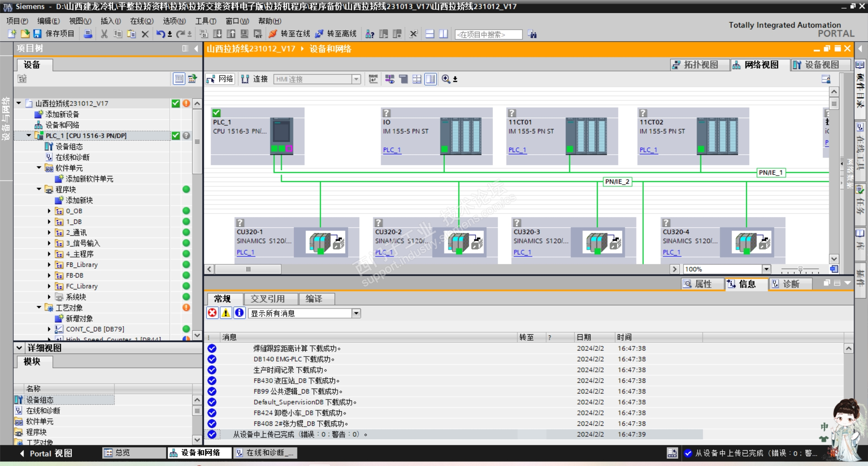This screenshot has height=466, width=868.
Task: Click the PLC_1 link under 11CT01
Action: click(x=518, y=150)
